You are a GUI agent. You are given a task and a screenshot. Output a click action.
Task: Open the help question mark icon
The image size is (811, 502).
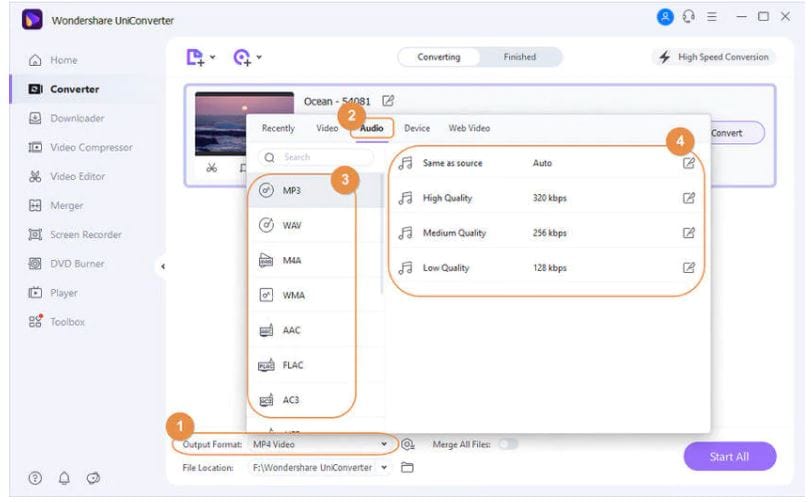35,478
